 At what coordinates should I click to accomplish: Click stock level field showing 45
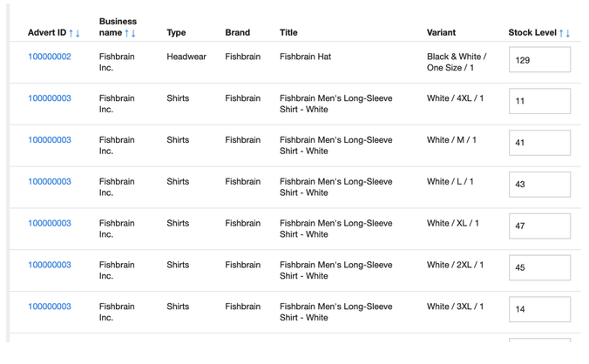(x=539, y=268)
